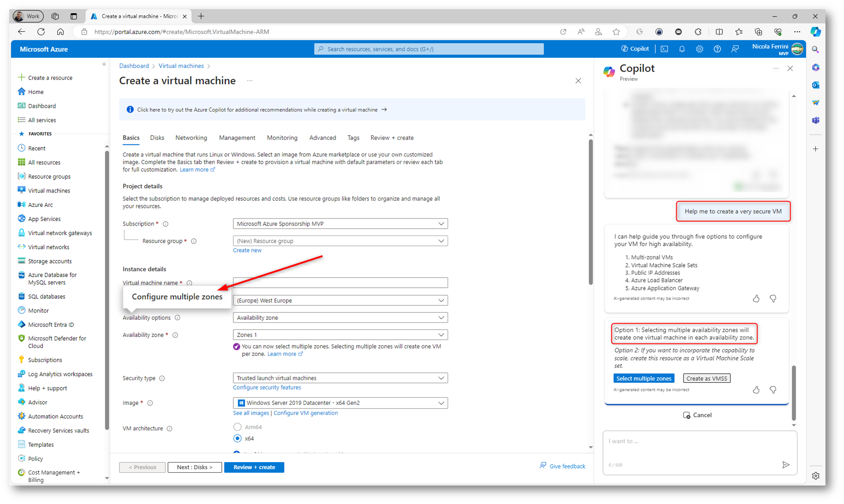Expand the Resource group dropdown

tap(340, 241)
